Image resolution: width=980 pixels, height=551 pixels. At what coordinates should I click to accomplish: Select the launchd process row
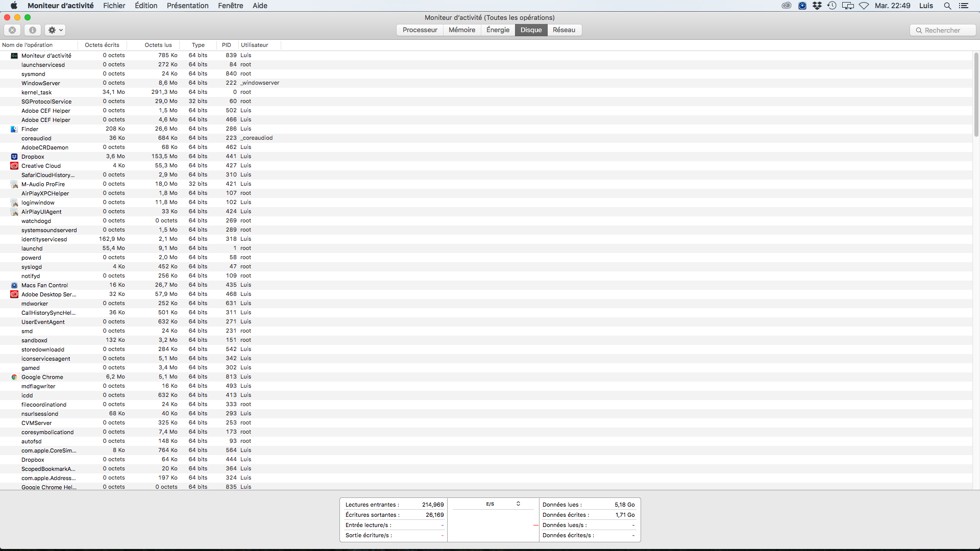tap(486, 248)
